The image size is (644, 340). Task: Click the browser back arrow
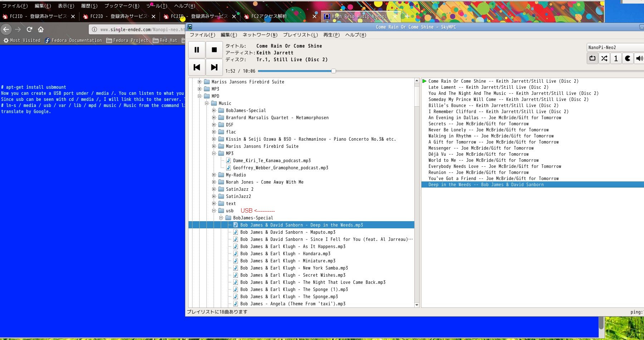[x=6, y=29]
